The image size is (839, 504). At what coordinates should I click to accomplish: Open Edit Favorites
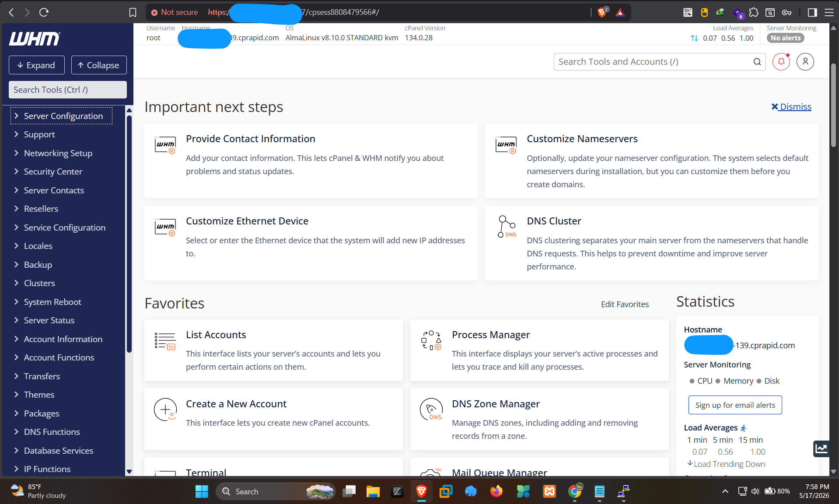pyautogui.click(x=625, y=304)
